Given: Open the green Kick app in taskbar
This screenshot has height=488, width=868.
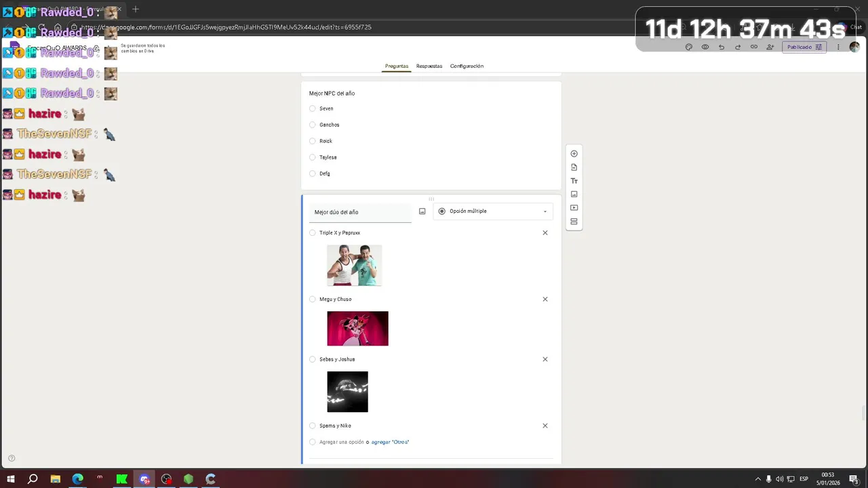Looking at the screenshot, I should (x=122, y=479).
